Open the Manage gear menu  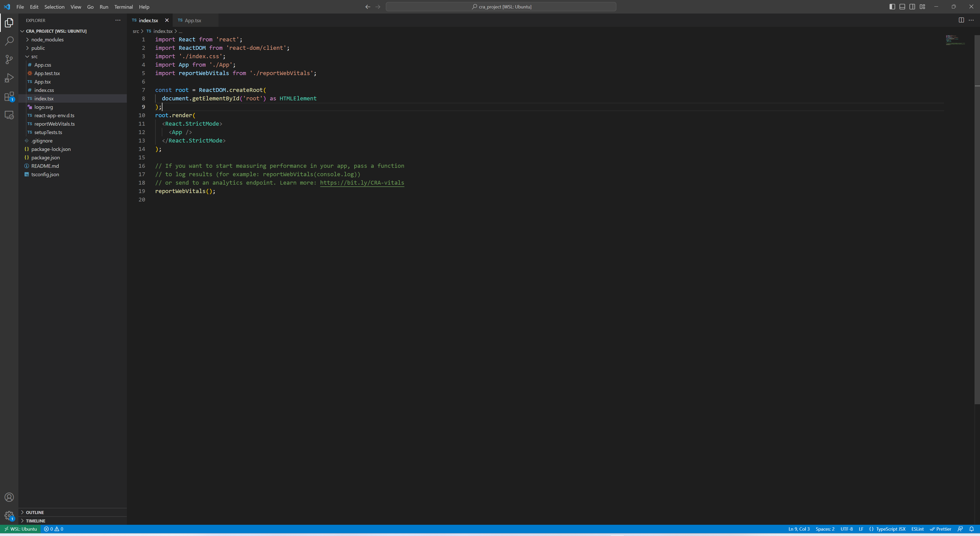pyautogui.click(x=9, y=515)
